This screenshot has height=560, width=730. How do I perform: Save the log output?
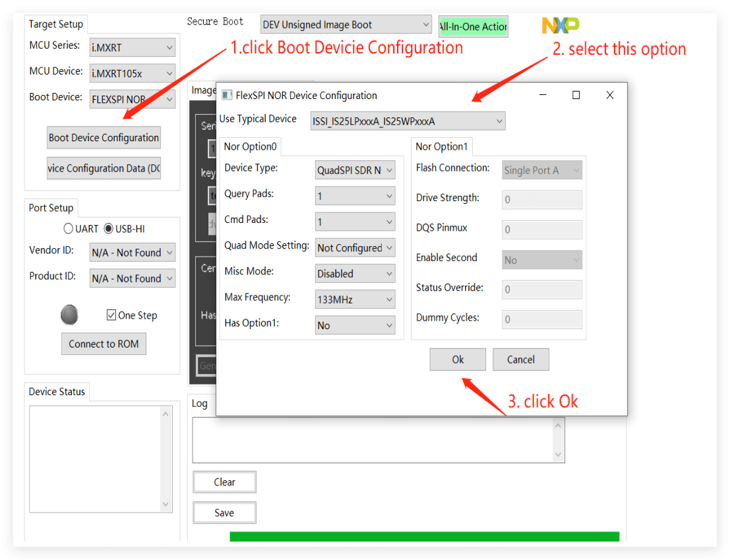(224, 513)
